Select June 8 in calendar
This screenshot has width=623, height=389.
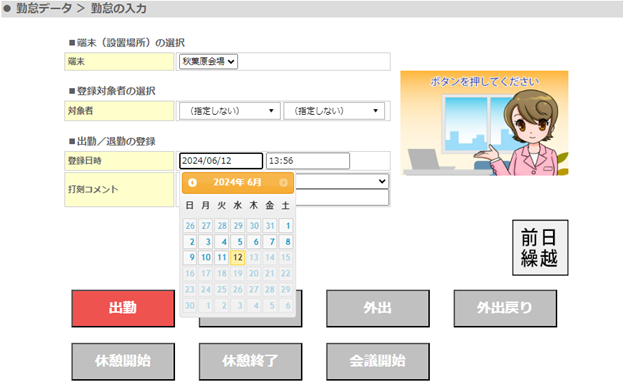[x=286, y=242]
